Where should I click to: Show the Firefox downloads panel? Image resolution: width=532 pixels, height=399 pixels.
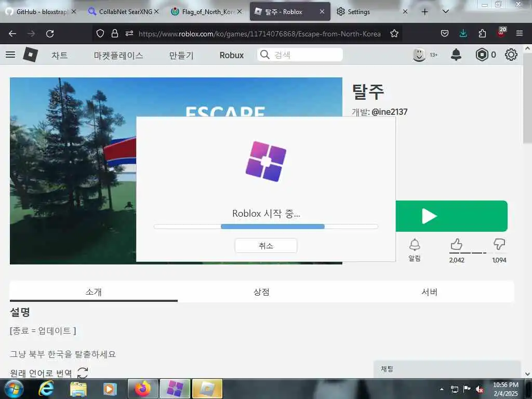click(463, 33)
